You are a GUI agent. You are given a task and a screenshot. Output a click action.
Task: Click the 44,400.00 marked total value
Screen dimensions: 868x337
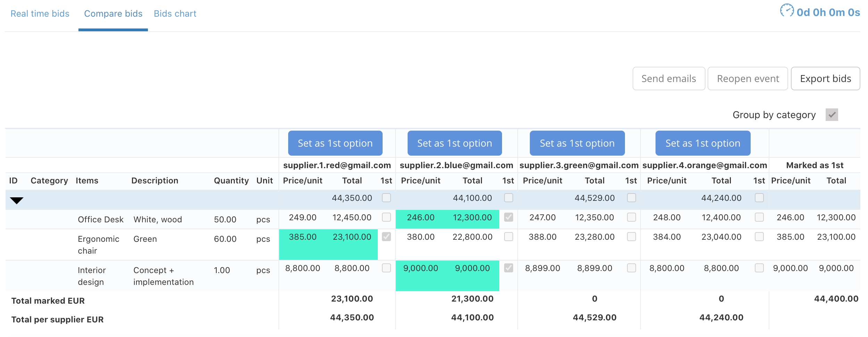tap(836, 299)
